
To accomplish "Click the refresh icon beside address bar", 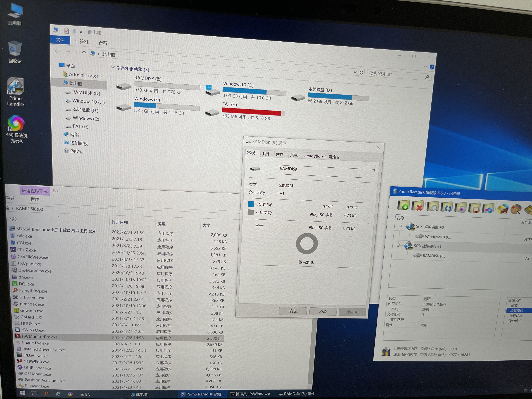I will pos(361,73).
